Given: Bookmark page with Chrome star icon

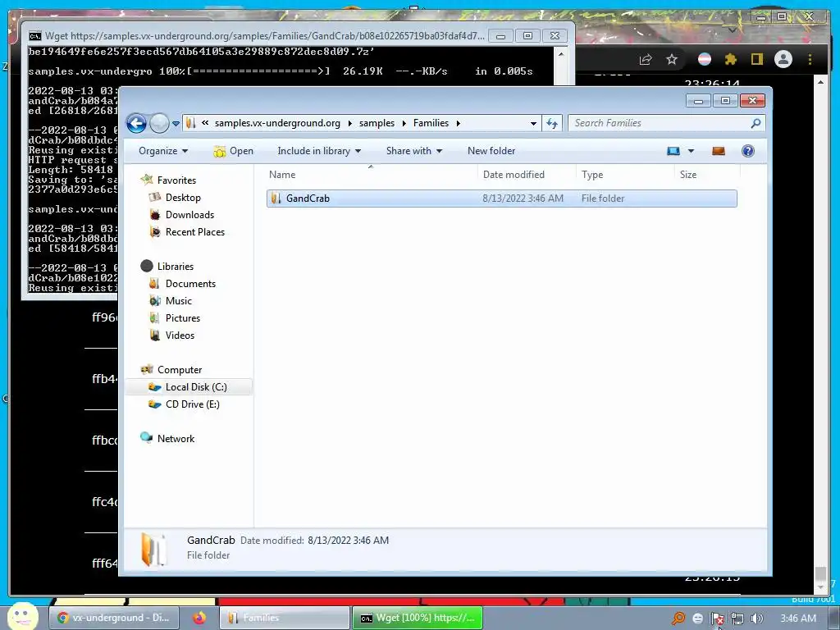Looking at the screenshot, I should pyautogui.click(x=672, y=59).
